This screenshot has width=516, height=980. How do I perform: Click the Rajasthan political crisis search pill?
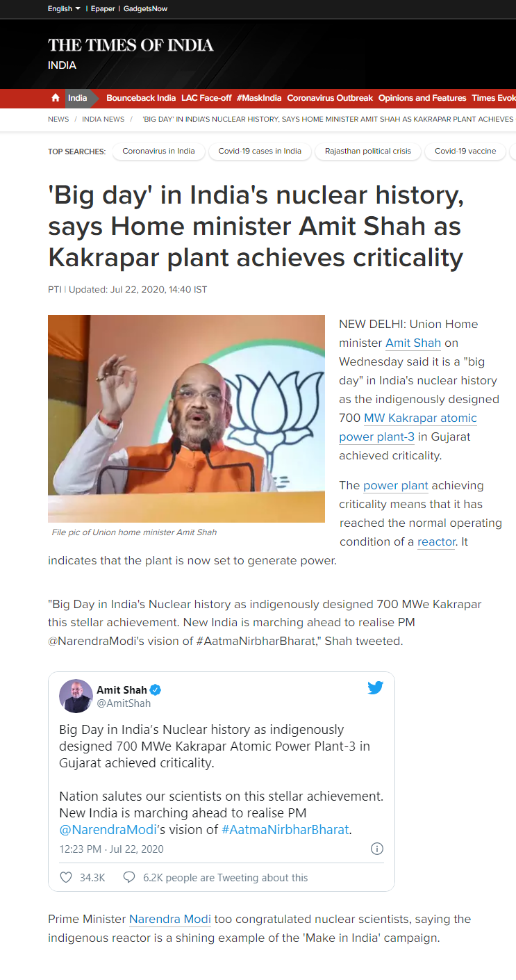click(368, 151)
